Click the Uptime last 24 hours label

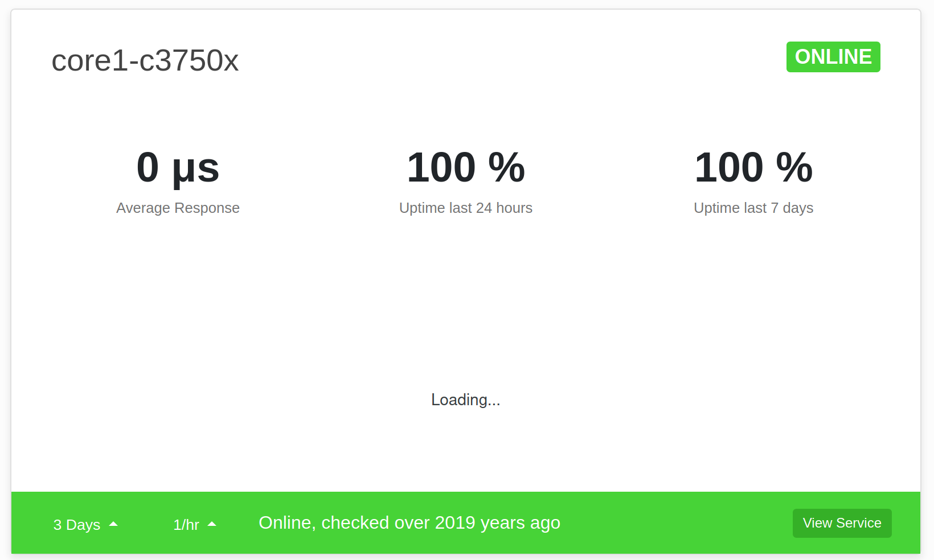[x=465, y=208]
